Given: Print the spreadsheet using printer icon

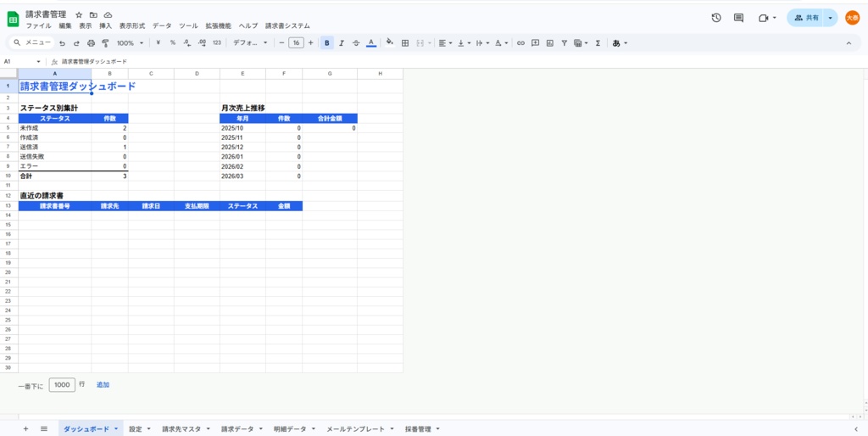Looking at the screenshot, I should coord(91,43).
